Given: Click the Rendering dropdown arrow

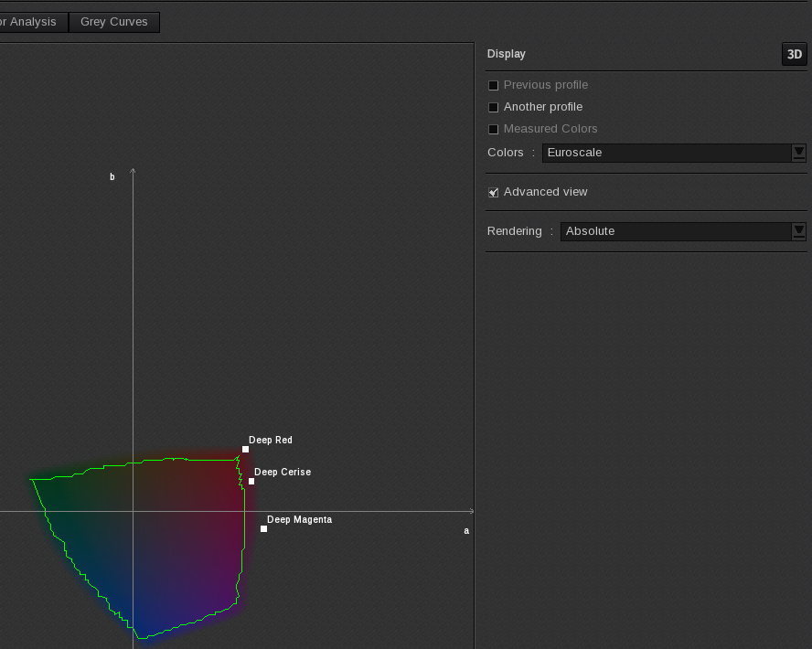Looking at the screenshot, I should tap(799, 231).
